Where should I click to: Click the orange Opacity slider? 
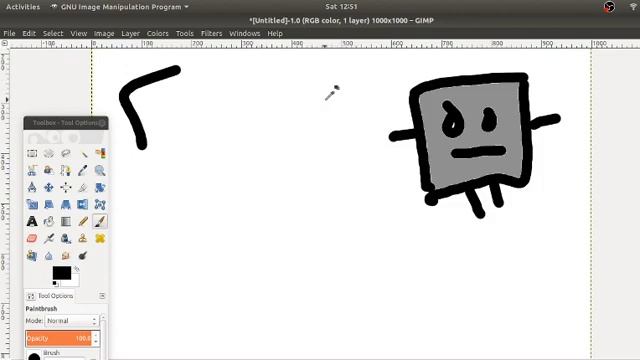58,338
